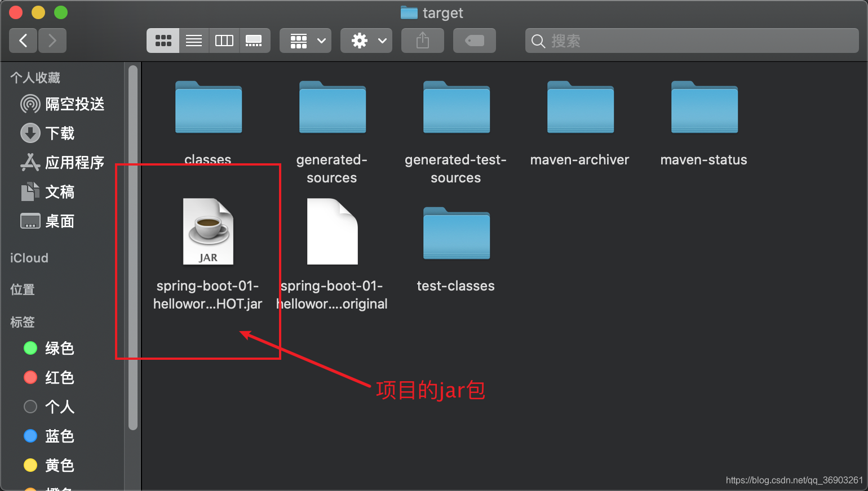
Task: Click the Edit Tags toolbar button
Action: [x=475, y=41]
